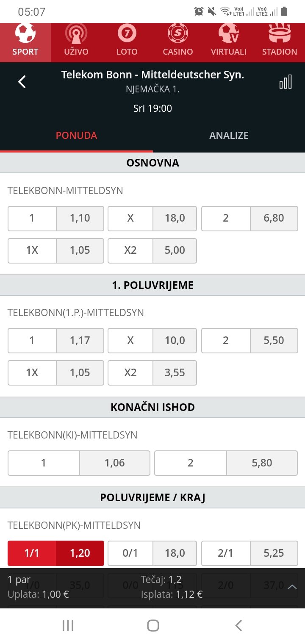Screen dimensions: 305x644
Task: Collapse the 1. POLUVRIJEME section header
Action: tap(152, 285)
